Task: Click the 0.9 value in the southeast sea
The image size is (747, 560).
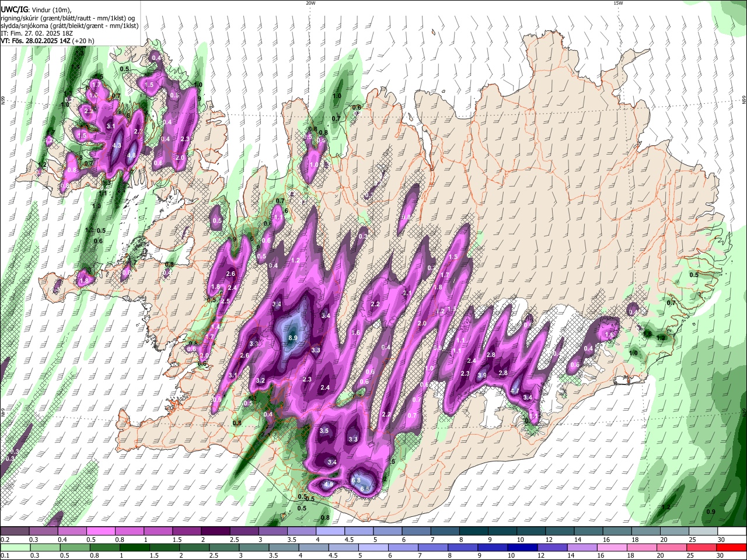Action: (711, 512)
